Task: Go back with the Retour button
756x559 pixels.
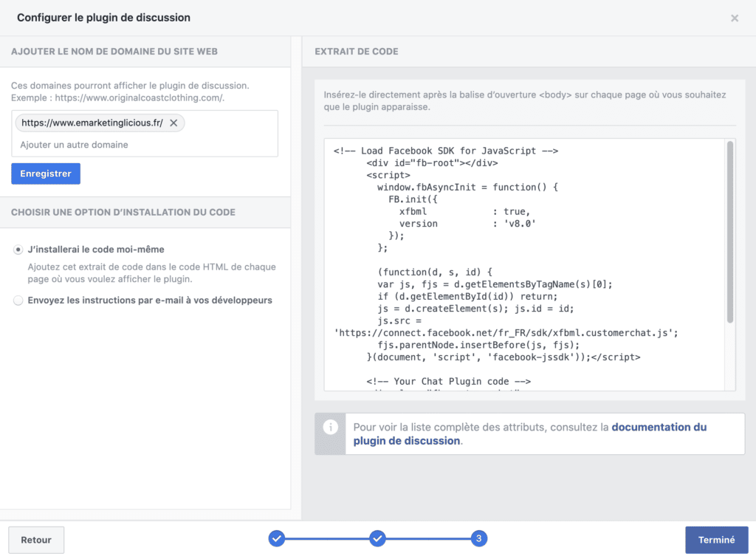Action: pos(36,540)
